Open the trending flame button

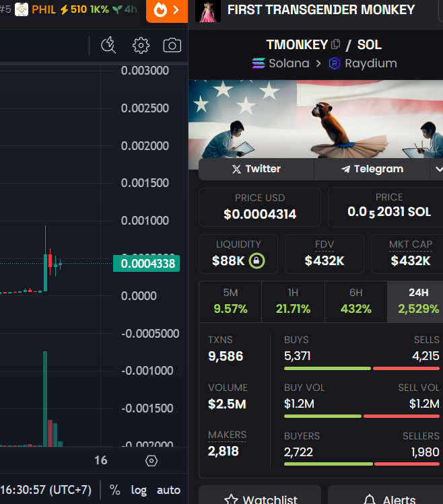[x=167, y=11]
